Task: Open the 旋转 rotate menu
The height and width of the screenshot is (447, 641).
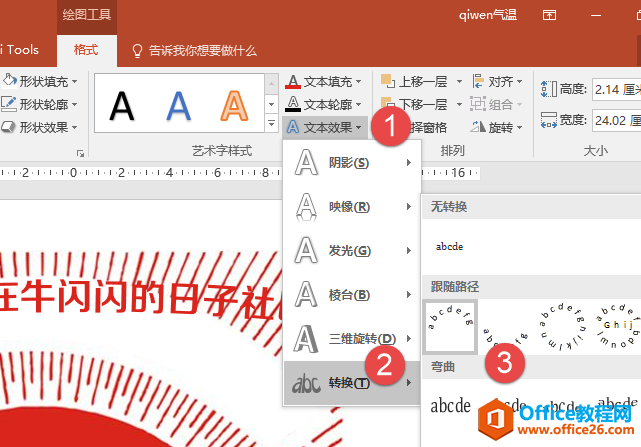Action: [496, 128]
